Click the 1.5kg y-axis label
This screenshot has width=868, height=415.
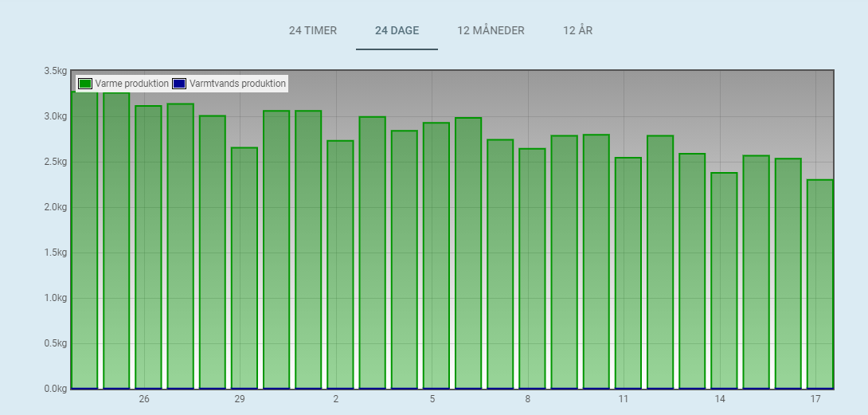[x=56, y=253]
